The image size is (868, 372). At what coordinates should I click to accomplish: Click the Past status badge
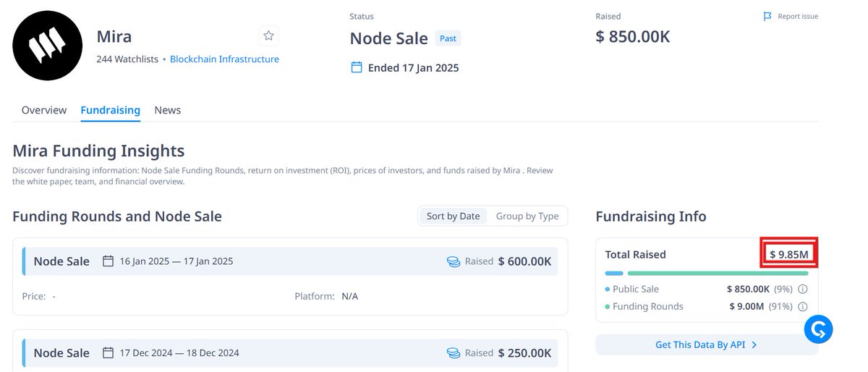tap(448, 38)
